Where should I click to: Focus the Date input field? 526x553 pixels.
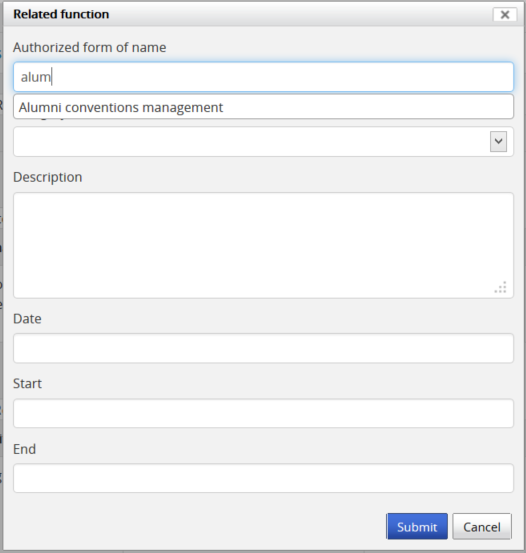click(263, 348)
